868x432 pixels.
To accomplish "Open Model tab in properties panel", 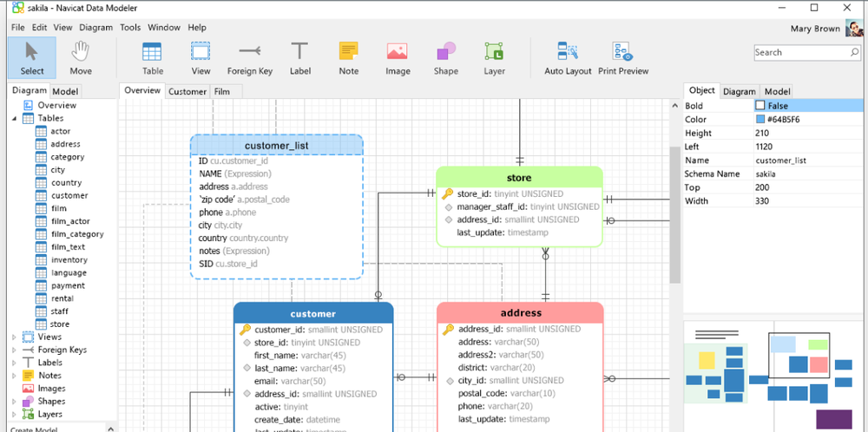I will 777,92.
